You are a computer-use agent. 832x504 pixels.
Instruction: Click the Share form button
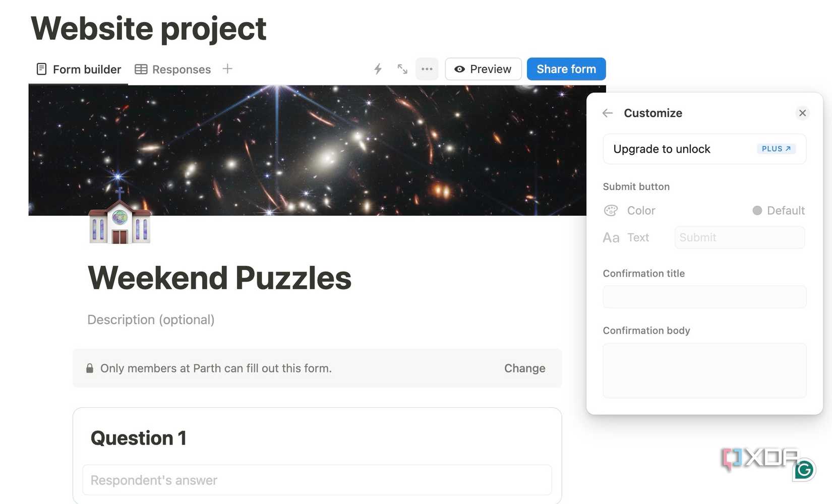coord(566,69)
